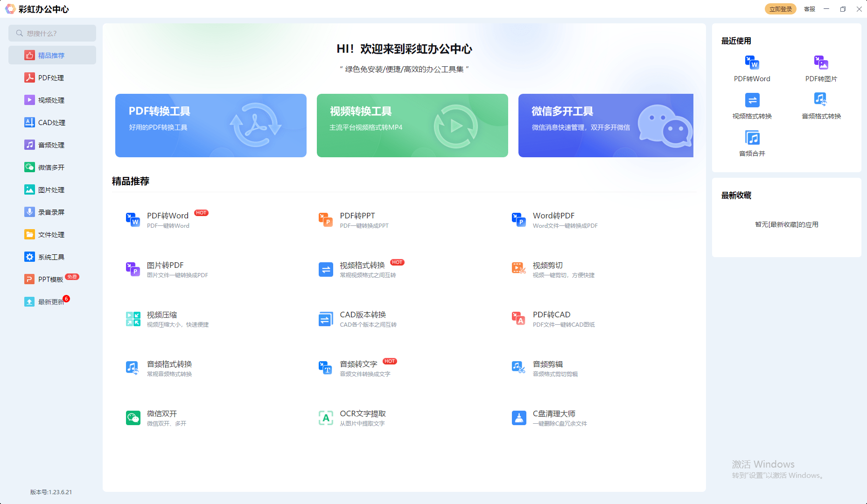867x504 pixels.
Task: Launch 图片转PDF converter icon
Action: coord(133,269)
